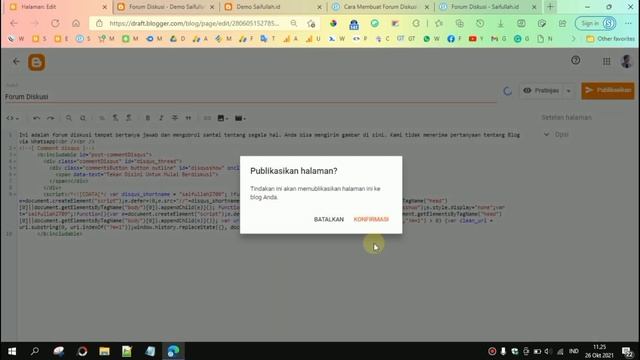
Task: Go back using the Blogger back arrow
Action: (x=16, y=61)
